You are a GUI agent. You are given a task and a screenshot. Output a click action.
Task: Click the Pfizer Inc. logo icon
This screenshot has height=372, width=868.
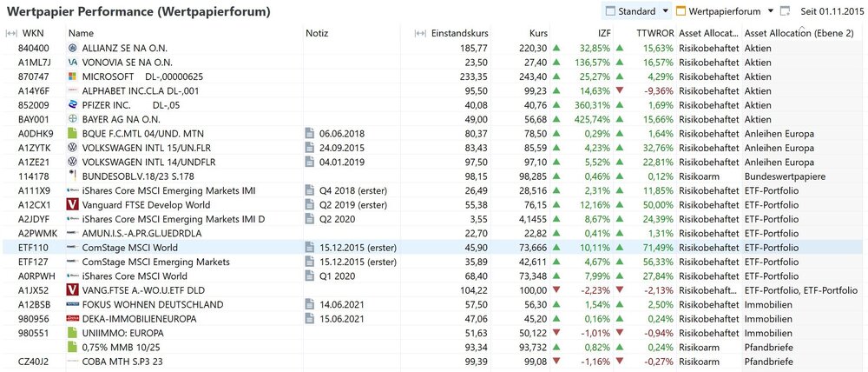(x=73, y=105)
